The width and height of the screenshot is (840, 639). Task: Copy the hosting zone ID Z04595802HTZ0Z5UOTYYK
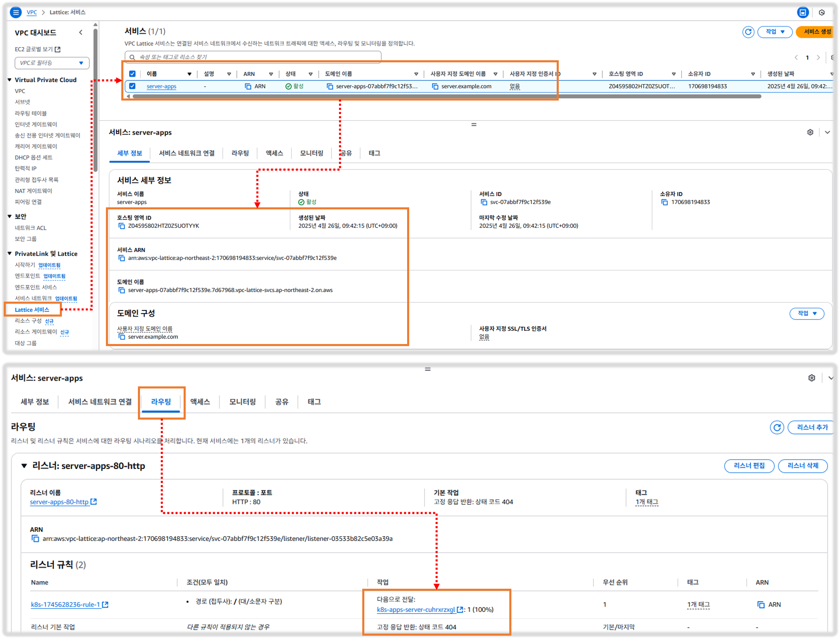pos(122,226)
